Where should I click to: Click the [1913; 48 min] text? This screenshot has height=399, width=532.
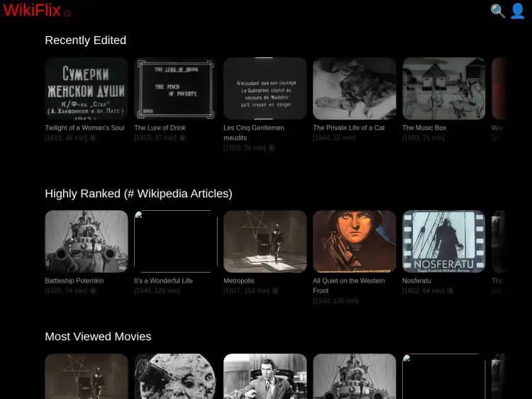[66, 138]
